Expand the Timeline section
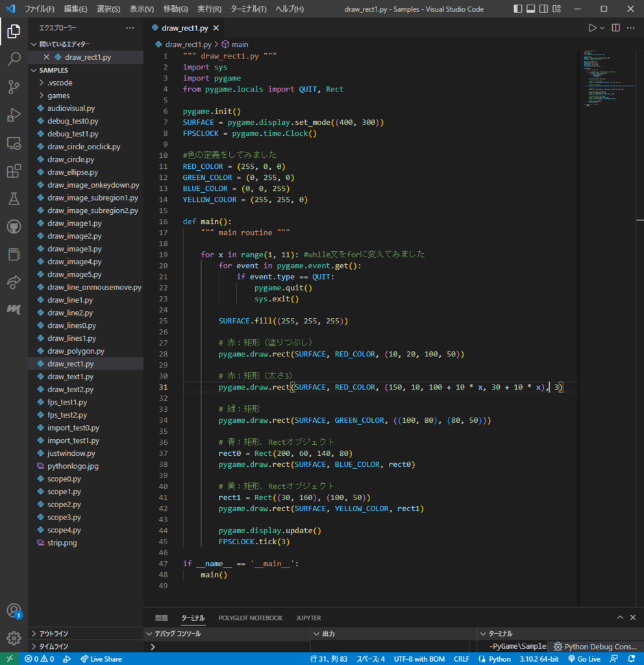Screen dimensions: 644x665 point(86,646)
